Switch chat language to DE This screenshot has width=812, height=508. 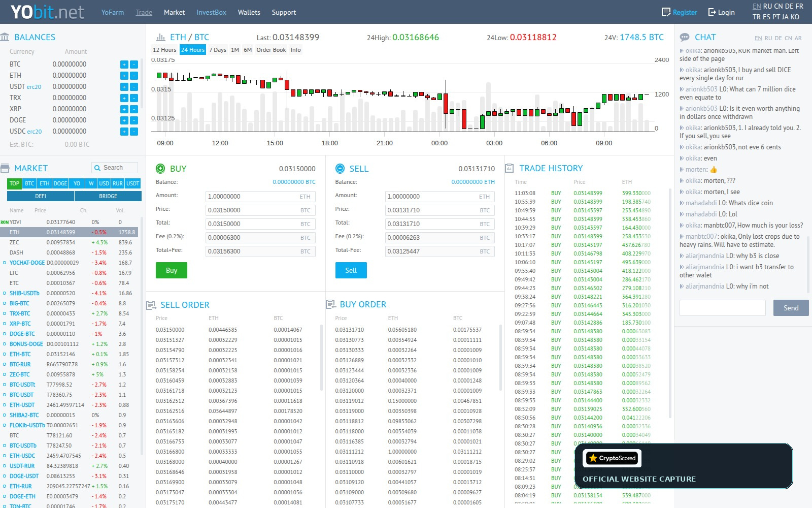pos(779,38)
